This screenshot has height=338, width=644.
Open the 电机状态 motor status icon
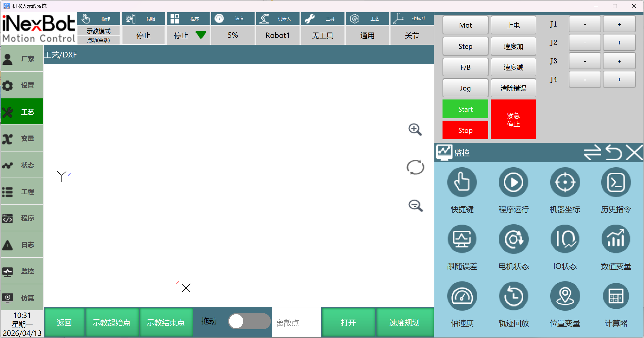pyautogui.click(x=513, y=239)
